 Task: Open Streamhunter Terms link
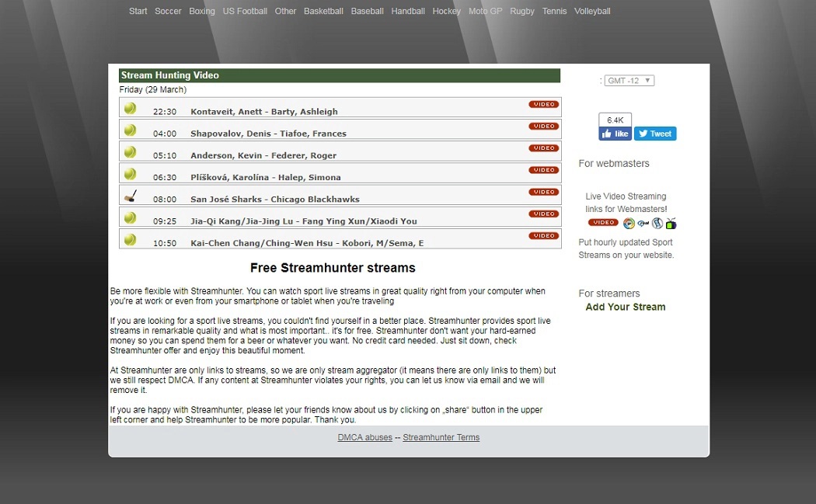(x=441, y=437)
